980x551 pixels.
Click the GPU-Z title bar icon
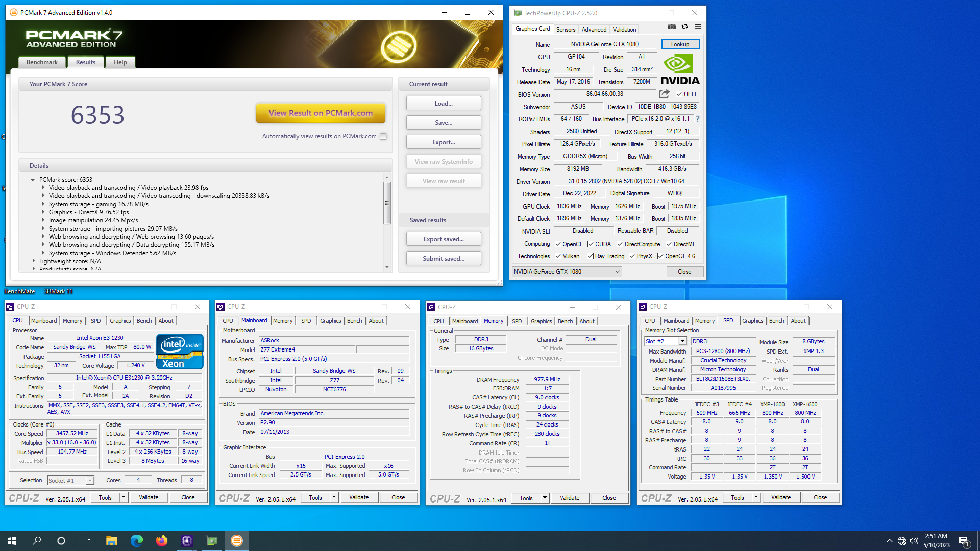click(518, 13)
